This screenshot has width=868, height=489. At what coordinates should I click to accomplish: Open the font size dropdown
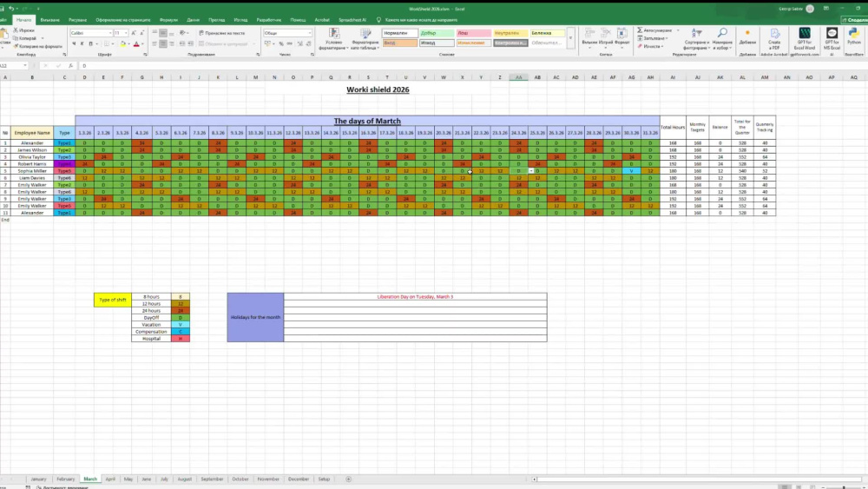coord(126,33)
